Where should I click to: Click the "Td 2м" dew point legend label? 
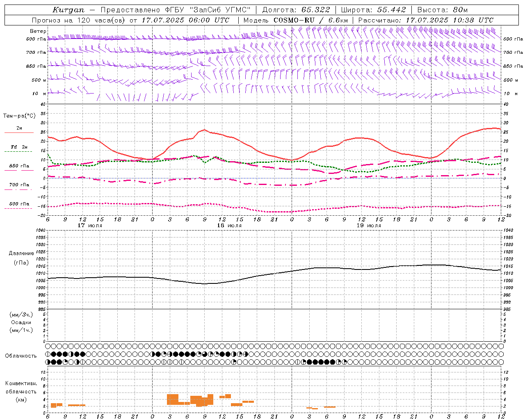(19, 147)
